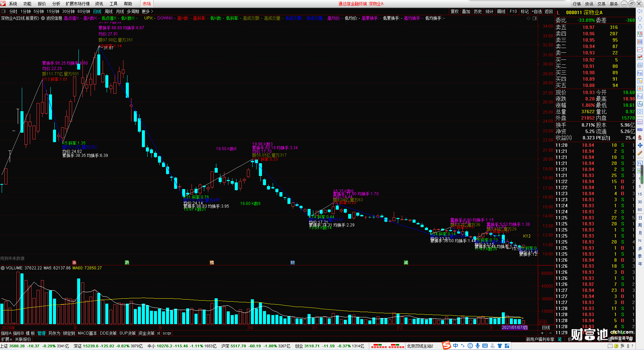
Task: Click the pencil drawing icon in right sidebar
Action: pos(640,153)
